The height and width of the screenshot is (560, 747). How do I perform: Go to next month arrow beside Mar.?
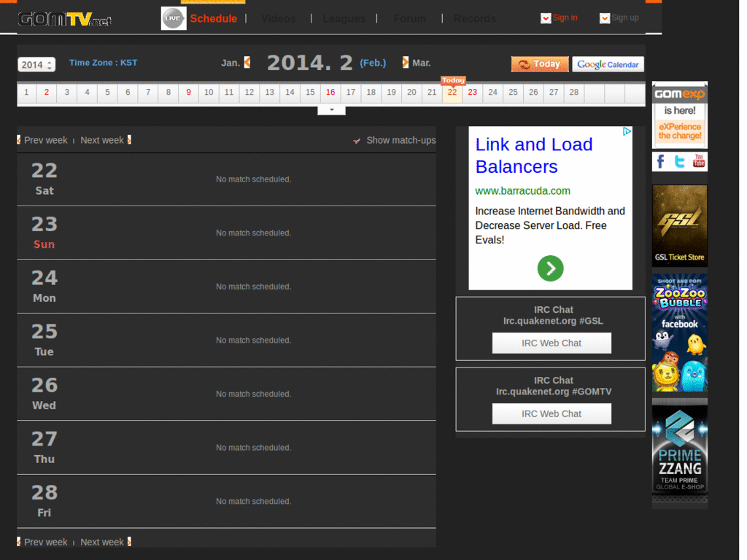pyautogui.click(x=406, y=63)
